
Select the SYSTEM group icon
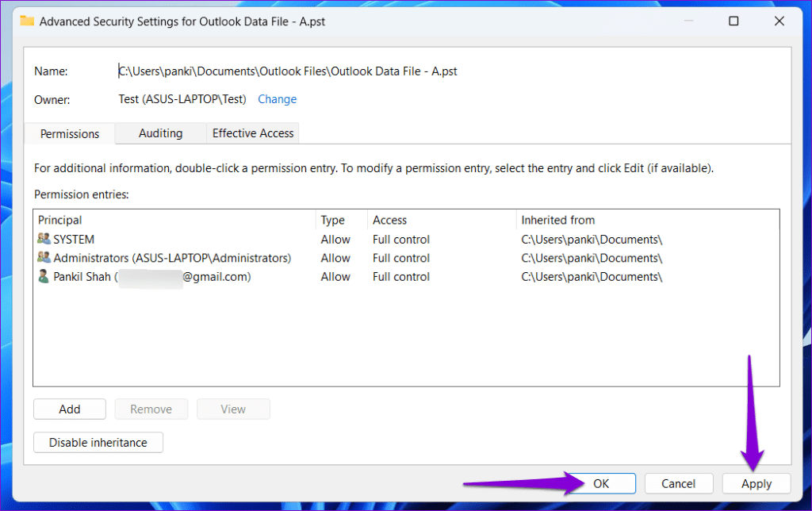[x=44, y=239]
